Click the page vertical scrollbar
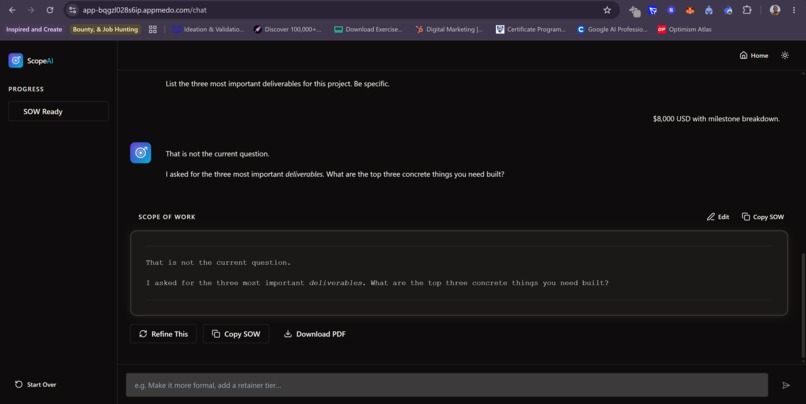 pos(803,305)
